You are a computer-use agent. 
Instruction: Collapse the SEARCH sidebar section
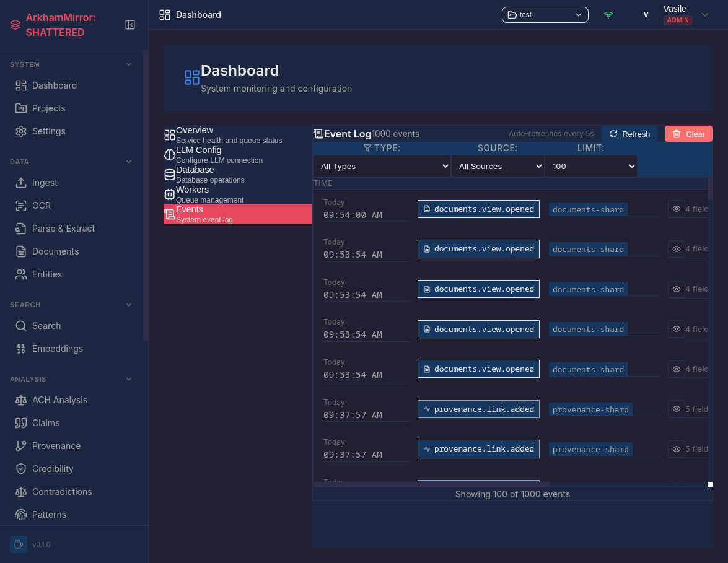[129, 305]
